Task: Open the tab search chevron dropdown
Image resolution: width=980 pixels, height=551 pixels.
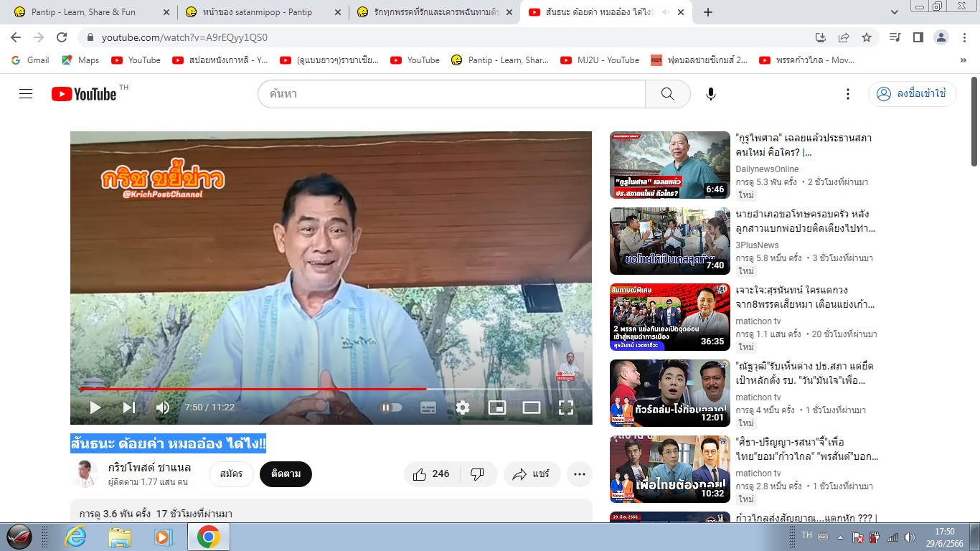Action: click(x=895, y=12)
